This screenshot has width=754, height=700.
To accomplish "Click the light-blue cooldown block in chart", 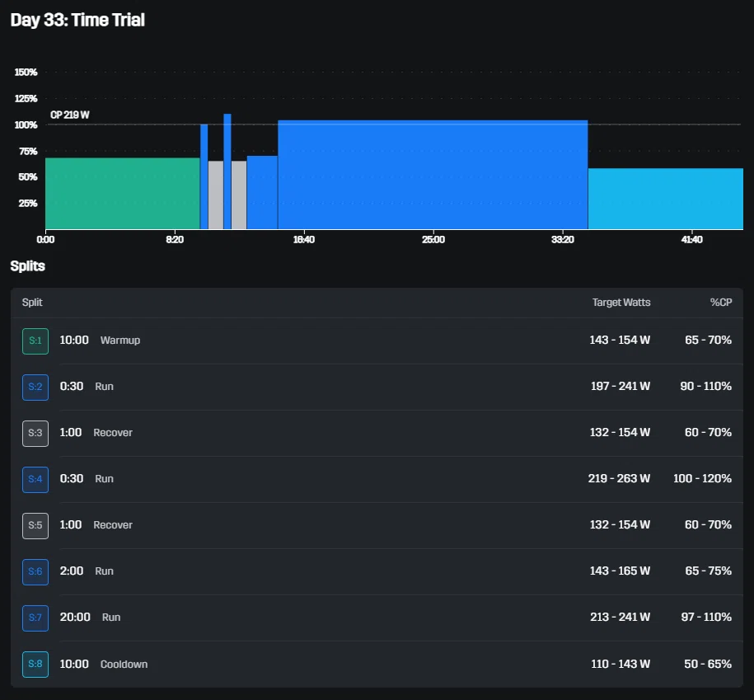I will click(666, 199).
